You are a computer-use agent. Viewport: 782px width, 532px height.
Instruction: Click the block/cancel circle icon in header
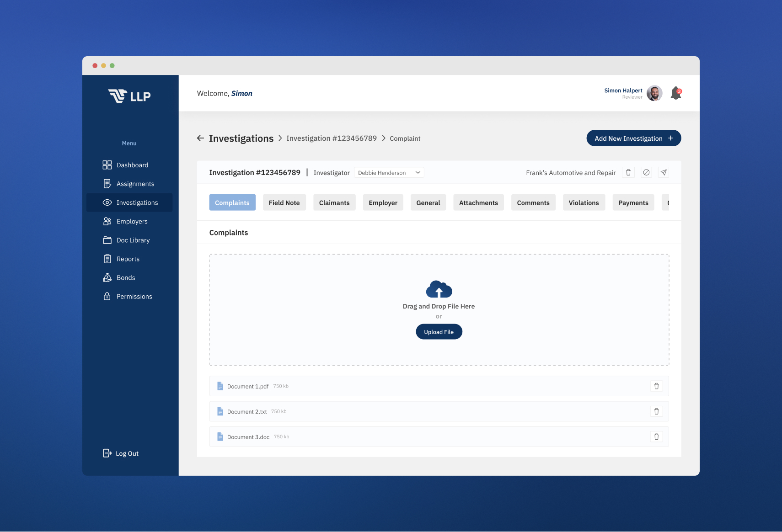coord(646,172)
